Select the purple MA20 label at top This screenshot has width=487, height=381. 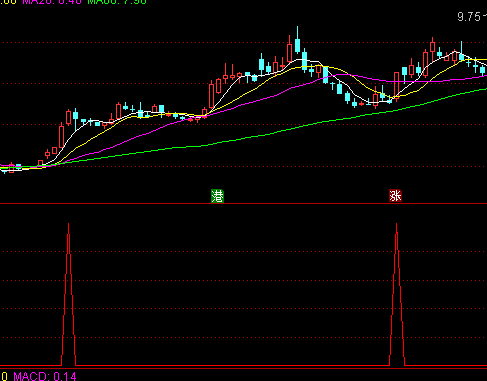point(52,2)
